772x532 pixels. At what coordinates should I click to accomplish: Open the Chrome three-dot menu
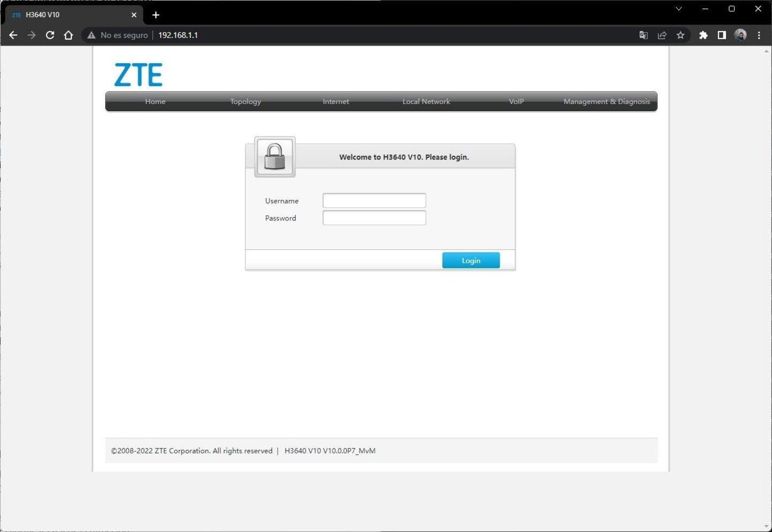[759, 35]
